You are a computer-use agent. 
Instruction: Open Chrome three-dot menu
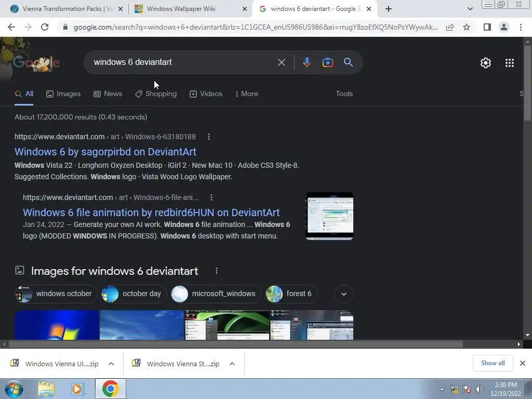521,27
